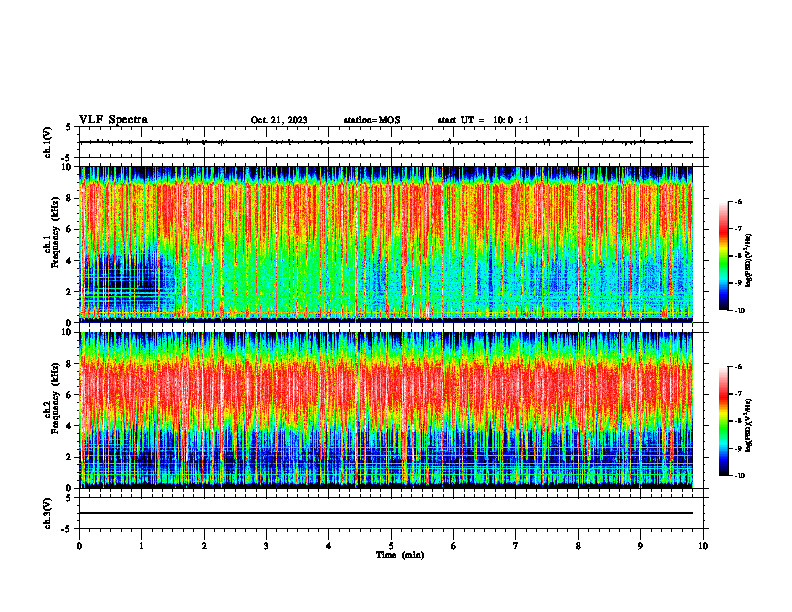The height and width of the screenshot is (612, 792).
Task: Click the time axis tick label '9'
Action: (x=640, y=546)
